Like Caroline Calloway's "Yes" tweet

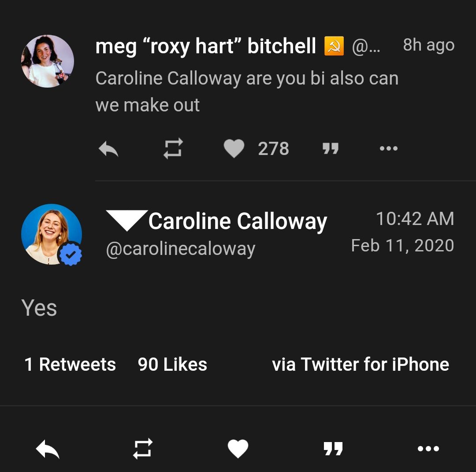[238, 449]
